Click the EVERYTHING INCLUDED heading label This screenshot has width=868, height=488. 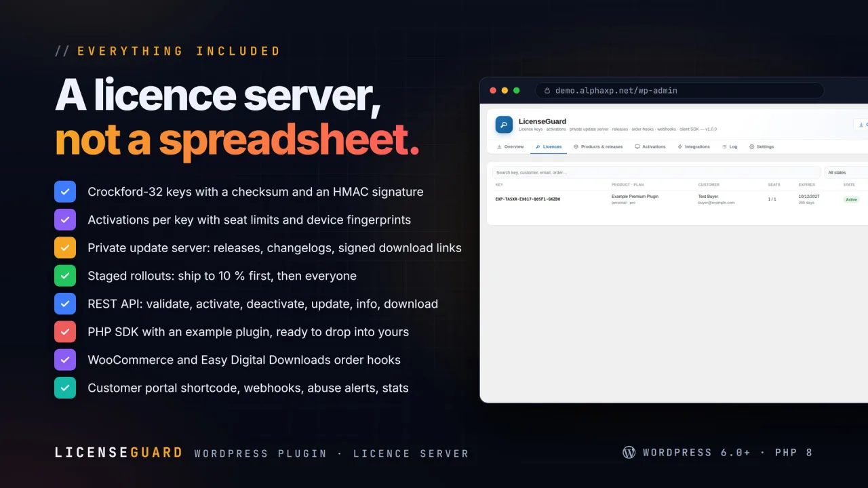click(x=178, y=51)
